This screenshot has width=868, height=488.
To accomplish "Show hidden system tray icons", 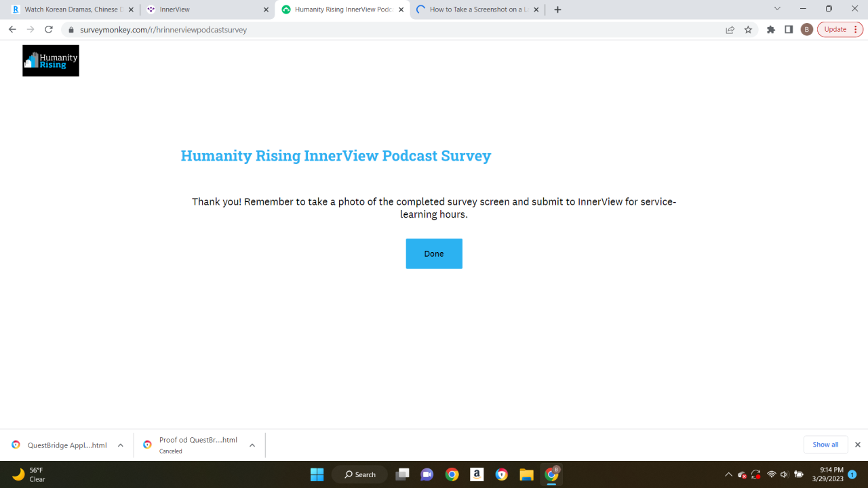I will [x=728, y=474].
